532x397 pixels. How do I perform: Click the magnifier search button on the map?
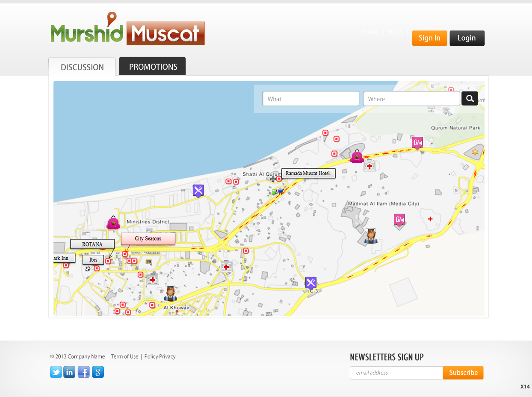pos(470,99)
